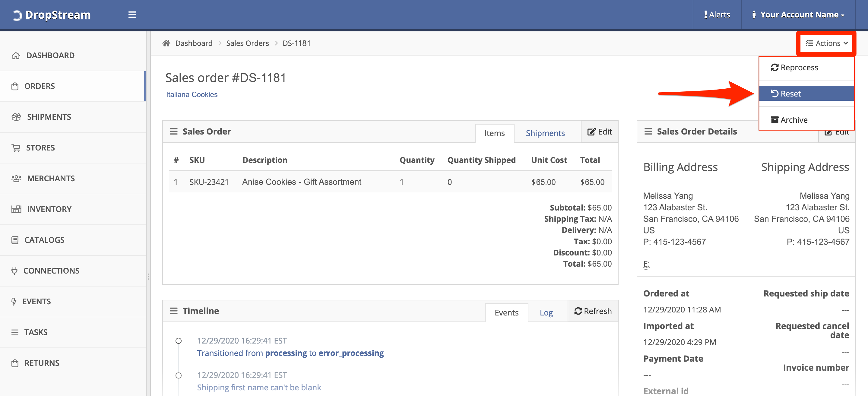Image resolution: width=868 pixels, height=396 pixels.
Task: Open Dashboard in sidebar
Action: click(x=73, y=55)
